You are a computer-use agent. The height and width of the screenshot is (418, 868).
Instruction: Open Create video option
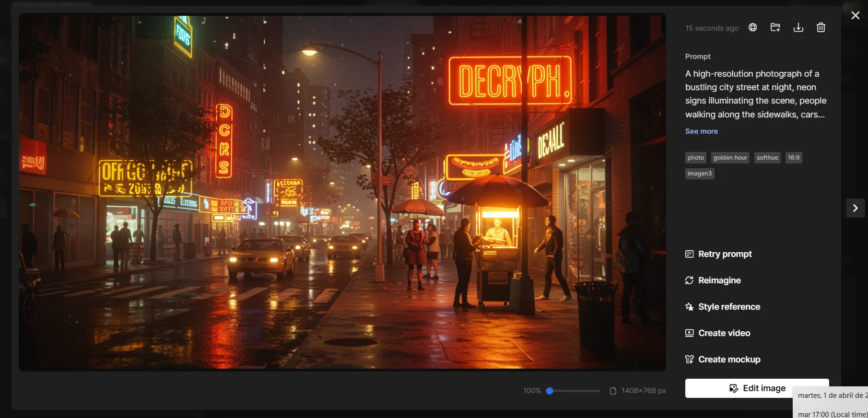724,333
